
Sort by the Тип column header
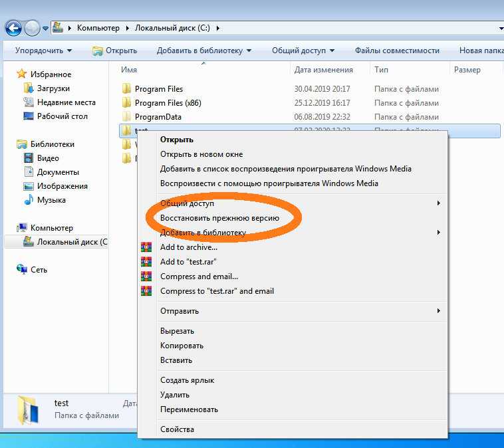pyautogui.click(x=381, y=70)
